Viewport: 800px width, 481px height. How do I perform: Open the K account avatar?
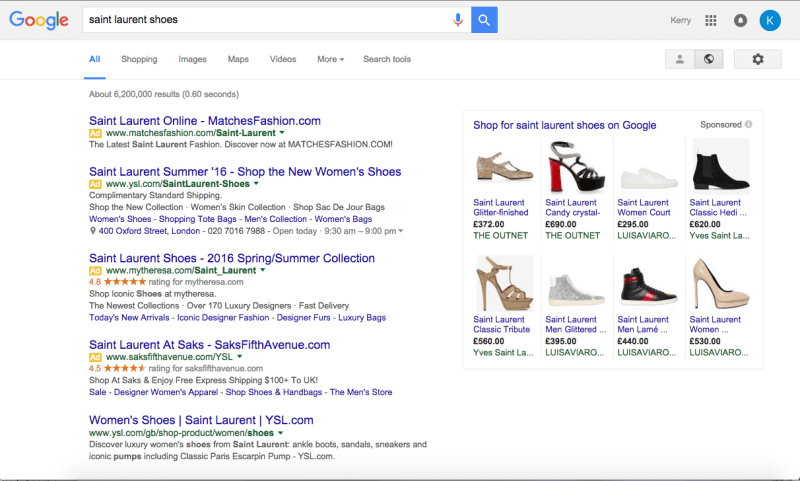click(770, 20)
